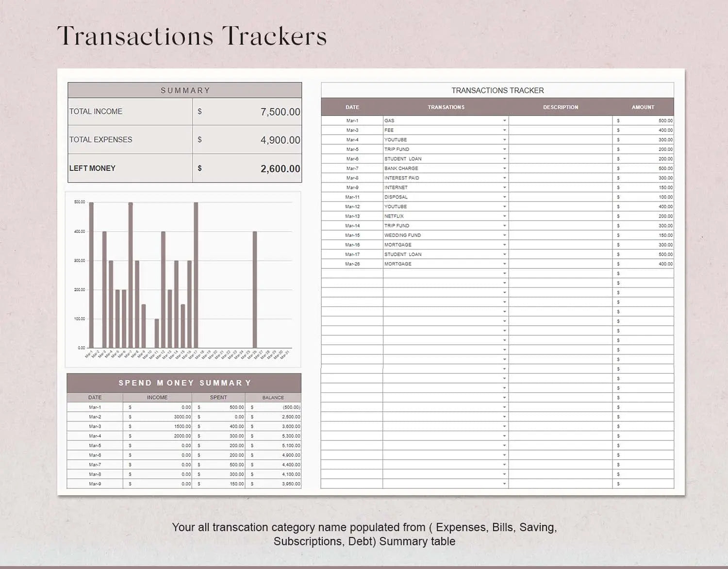The width and height of the screenshot is (728, 569).
Task: Select the 4,400.00 balance cell
Action: (273, 465)
